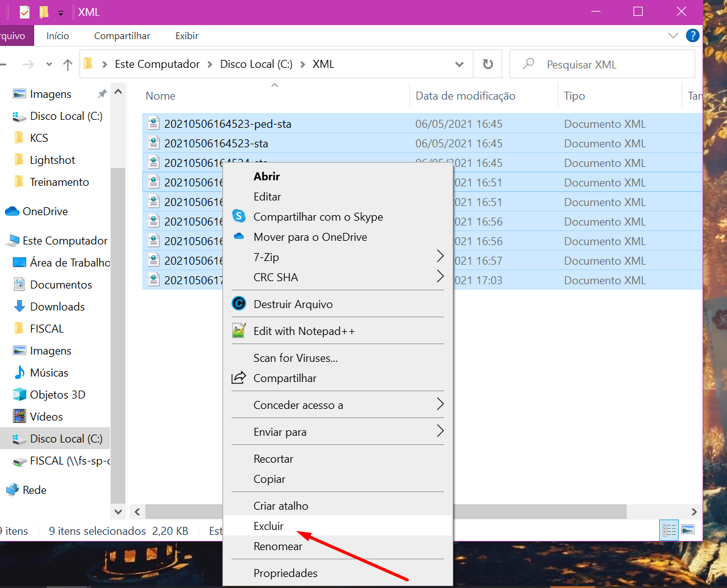
Task: Click sidebar scroll down arrow
Action: [x=118, y=512]
